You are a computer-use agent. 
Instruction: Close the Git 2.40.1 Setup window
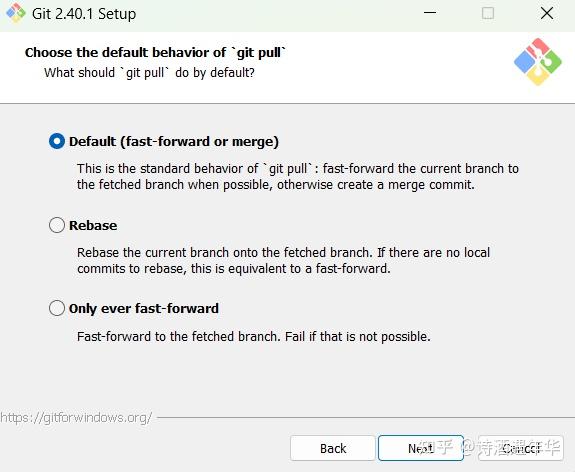547,13
